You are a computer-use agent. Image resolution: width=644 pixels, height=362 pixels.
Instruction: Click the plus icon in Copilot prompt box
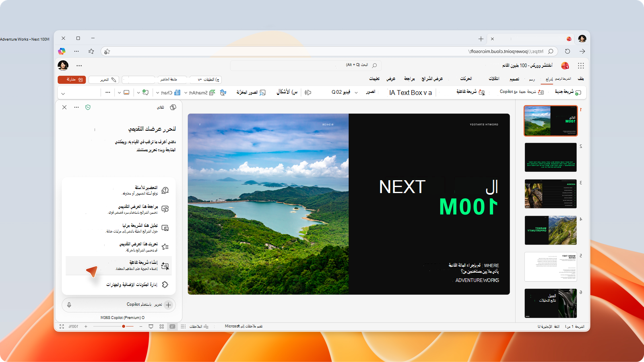(168, 305)
